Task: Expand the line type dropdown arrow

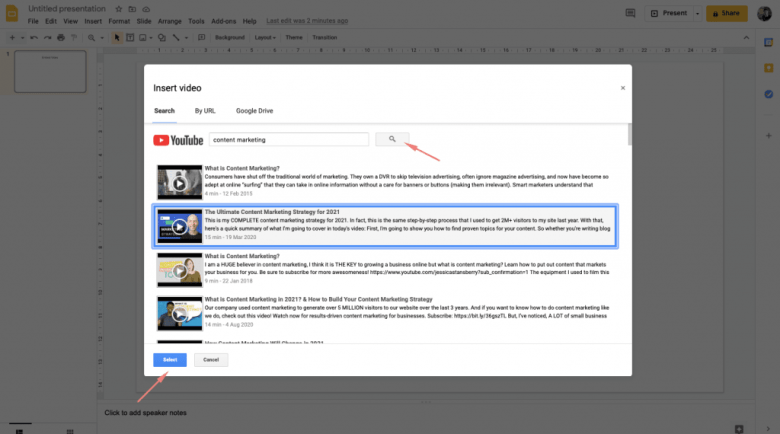Action: tap(187, 38)
